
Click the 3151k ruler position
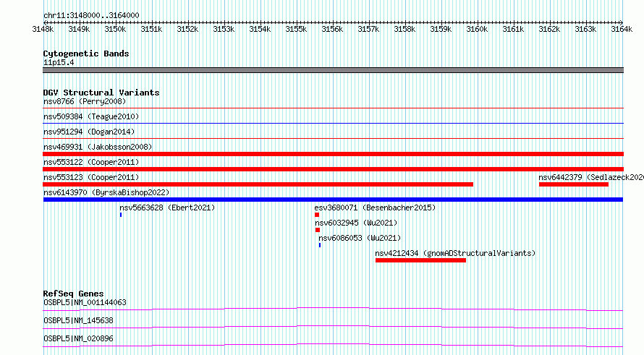(x=151, y=29)
